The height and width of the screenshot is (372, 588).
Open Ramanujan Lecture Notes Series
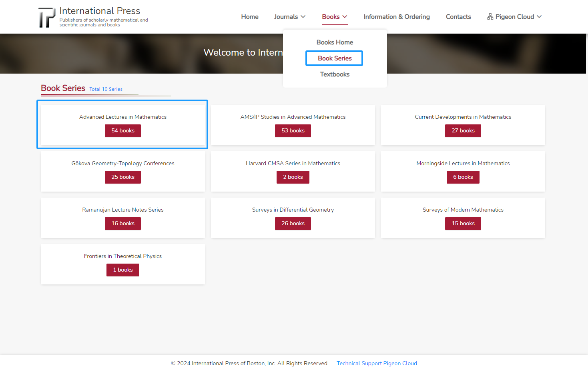123,210
